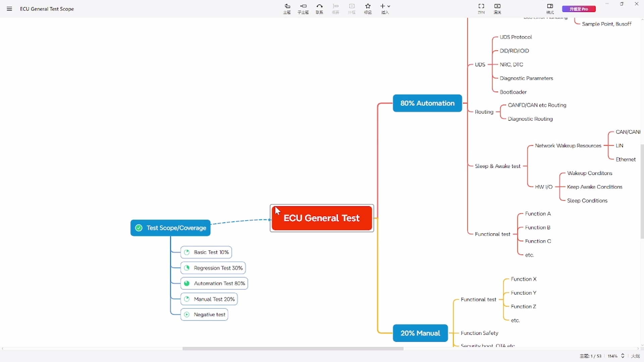Select the 80% Automation topic
This screenshot has height=362, width=644.
427,103
